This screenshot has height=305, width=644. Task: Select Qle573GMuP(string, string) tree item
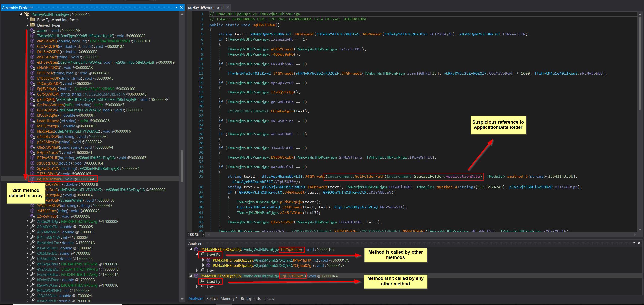coord(75,147)
